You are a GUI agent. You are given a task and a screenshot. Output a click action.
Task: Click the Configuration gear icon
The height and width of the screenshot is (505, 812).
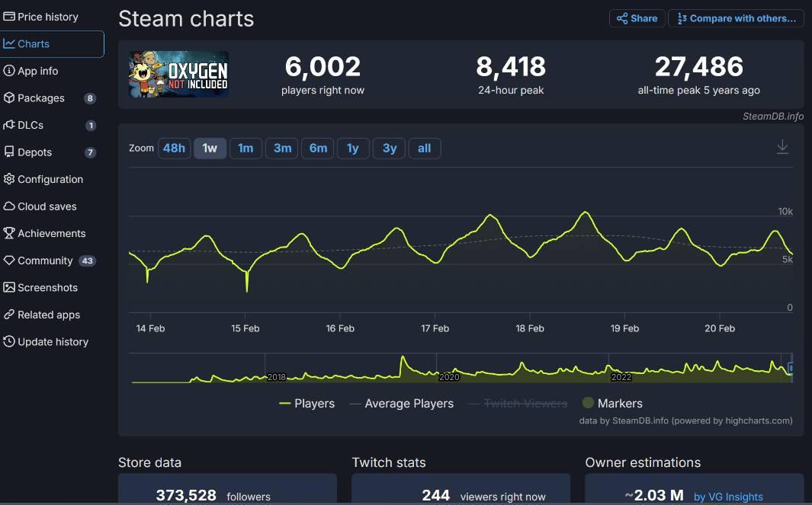(9, 179)
